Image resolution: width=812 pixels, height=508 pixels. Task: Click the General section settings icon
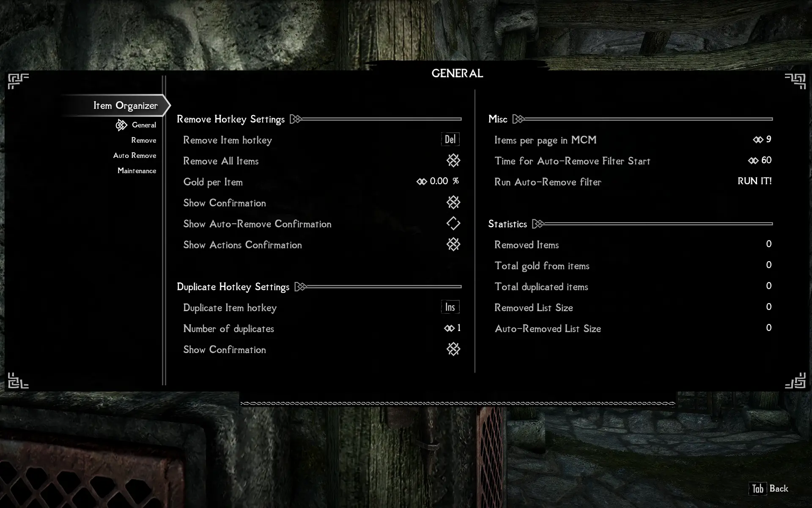(121, 125)
